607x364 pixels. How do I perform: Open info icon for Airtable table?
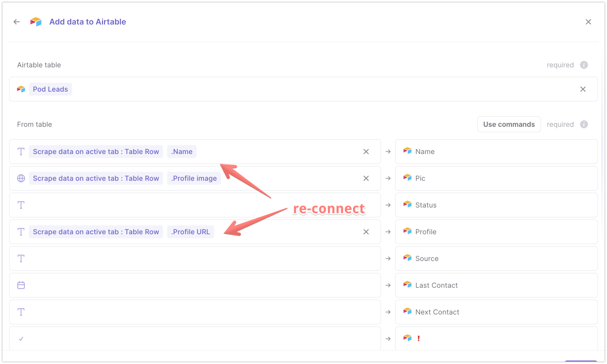[x=584, y=65]
